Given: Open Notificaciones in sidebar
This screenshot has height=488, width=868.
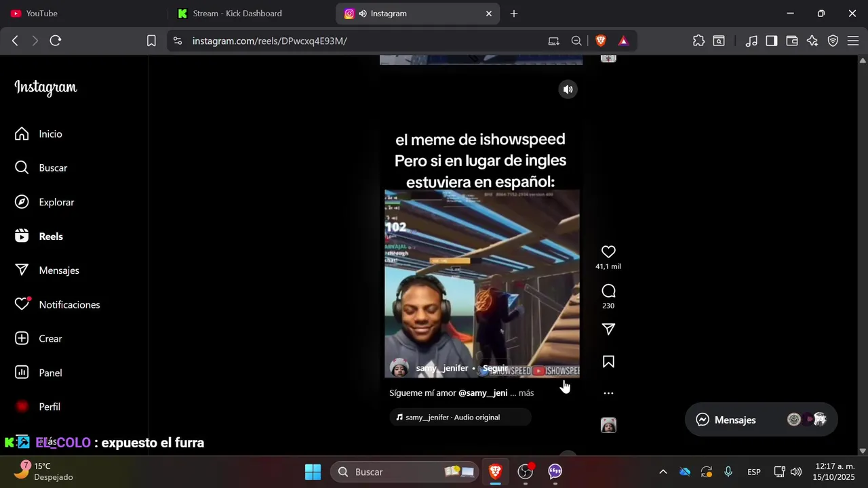Looking at the screenshot, I should (69, 304).
